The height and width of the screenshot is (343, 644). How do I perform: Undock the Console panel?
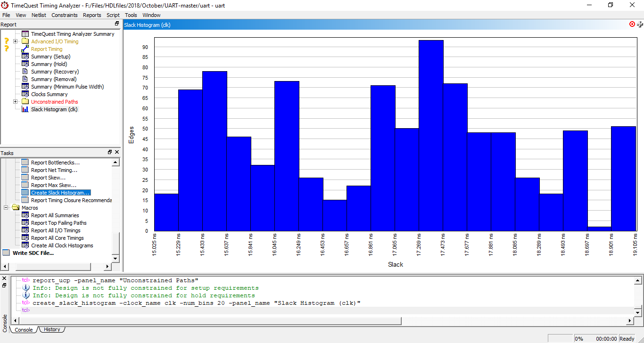4,285
